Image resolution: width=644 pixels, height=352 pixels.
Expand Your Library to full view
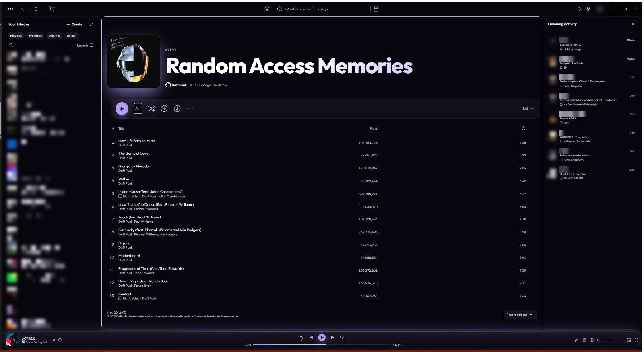tap(91, 24)
